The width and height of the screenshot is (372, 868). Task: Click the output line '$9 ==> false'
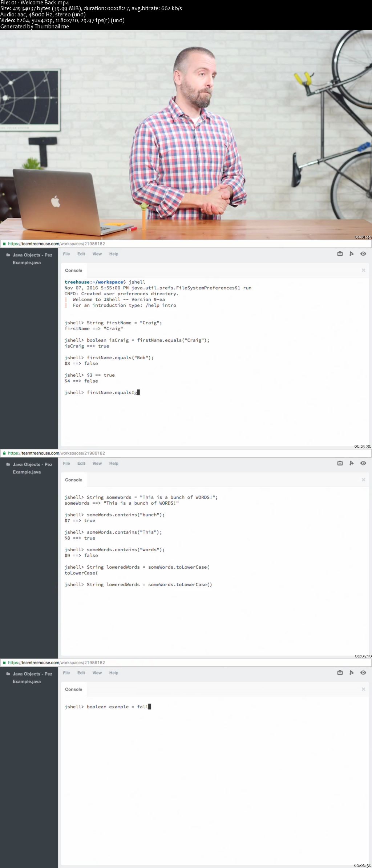click(81, 555)
